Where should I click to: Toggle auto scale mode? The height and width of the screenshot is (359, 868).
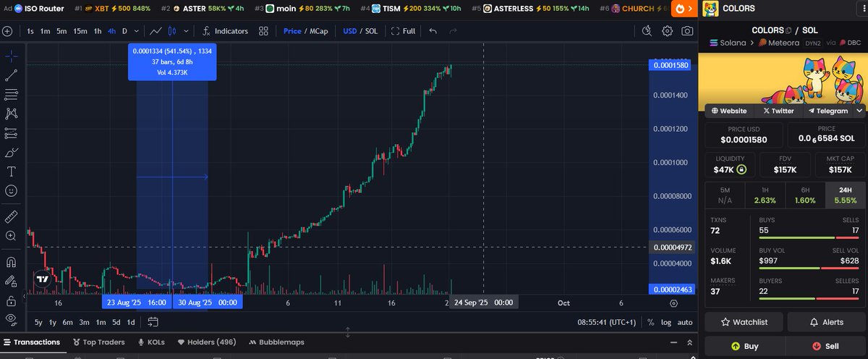(684, 322)
